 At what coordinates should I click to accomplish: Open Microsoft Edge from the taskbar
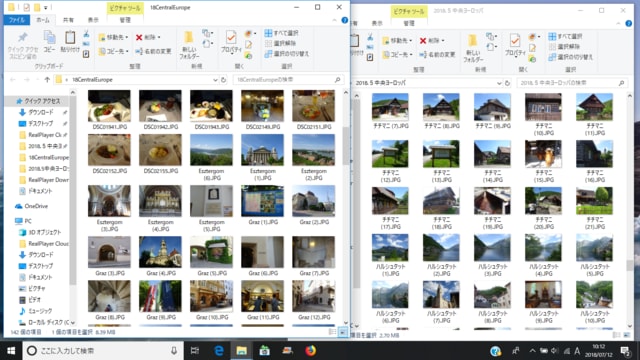[218, 351]
